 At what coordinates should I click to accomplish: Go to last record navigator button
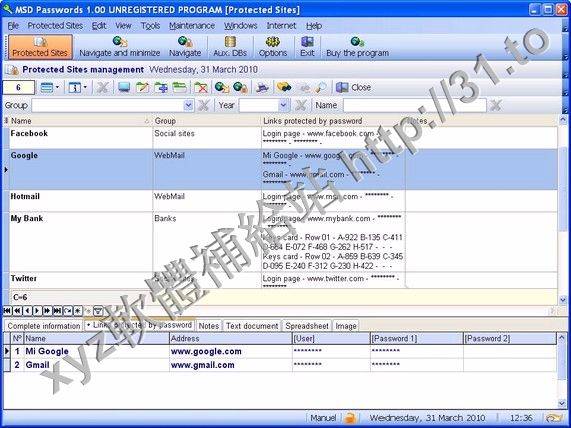pyautogui.click(x=57, y=310)
